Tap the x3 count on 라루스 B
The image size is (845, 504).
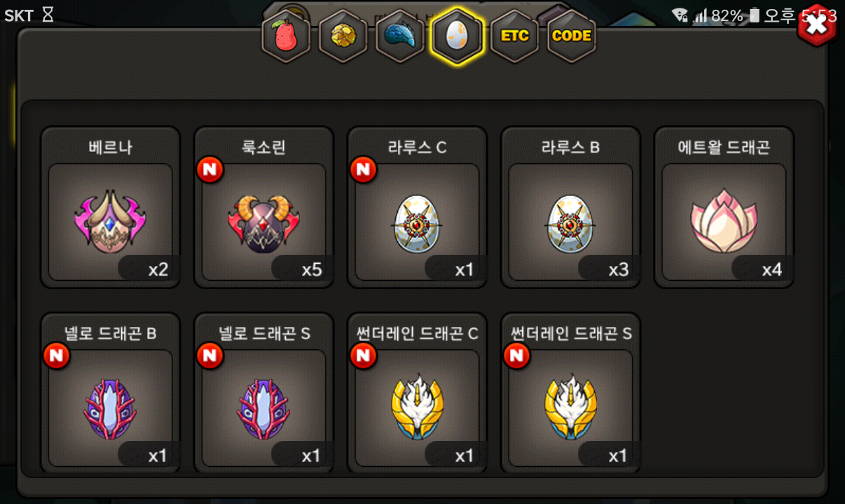tap(618, 269)
